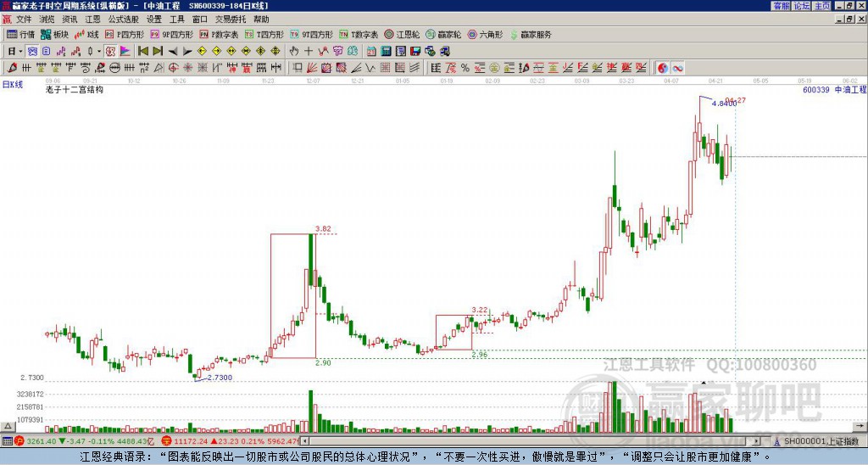The image size is (868, 465).
Task: Click the 论坛 button in title bar
Action: pos(802,6)
